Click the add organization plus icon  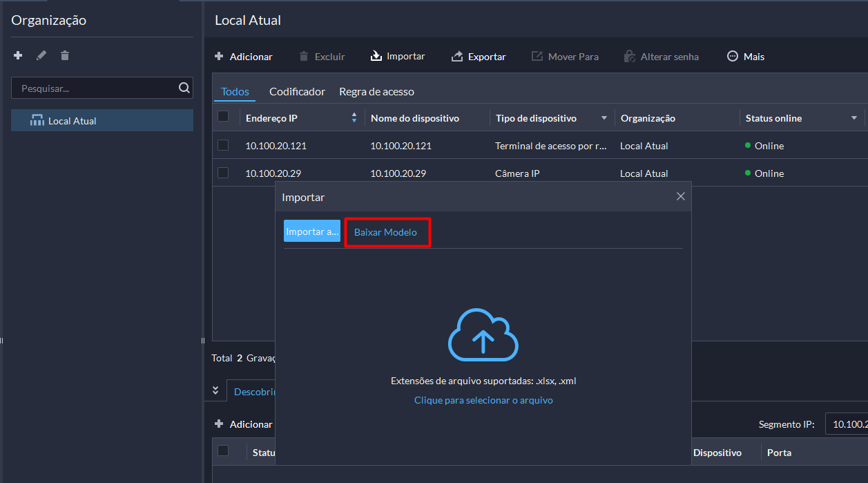click(x=18, y=55)
